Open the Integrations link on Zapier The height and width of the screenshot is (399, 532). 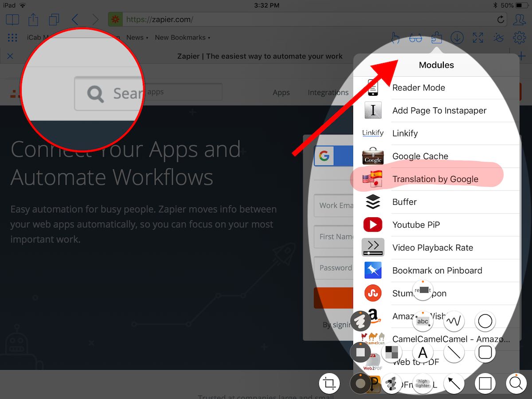tap(328, 92)
